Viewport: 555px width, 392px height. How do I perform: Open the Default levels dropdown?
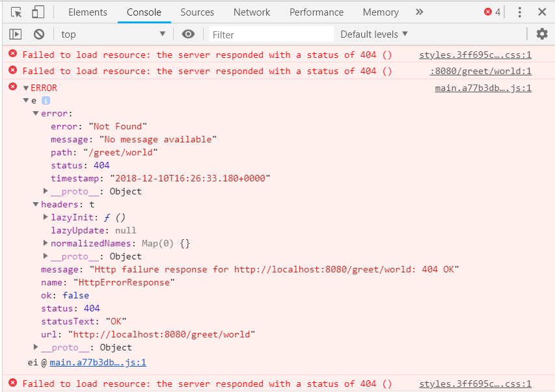[x=374, y=34]
